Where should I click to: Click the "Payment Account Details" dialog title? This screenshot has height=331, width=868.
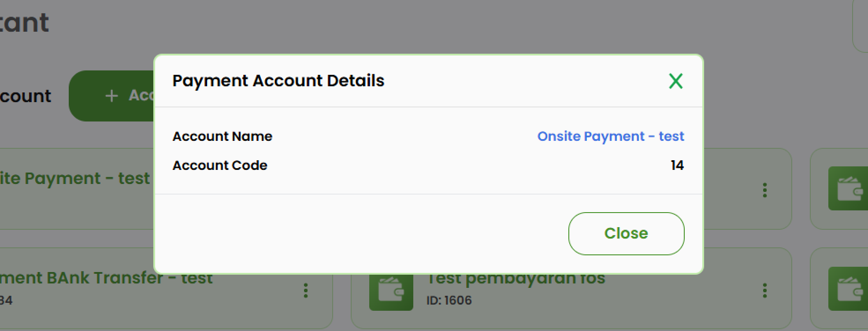click(278, 81)
